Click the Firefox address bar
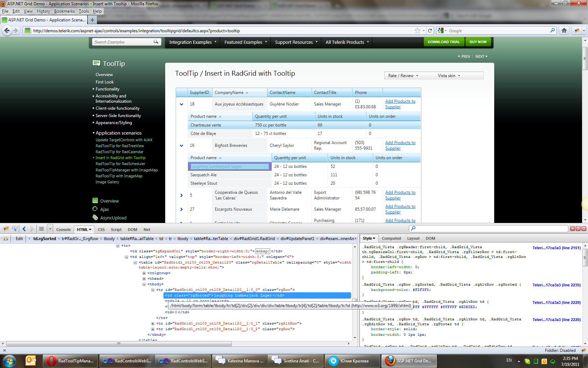Viewport: 588px width, 368px height. 223,30
